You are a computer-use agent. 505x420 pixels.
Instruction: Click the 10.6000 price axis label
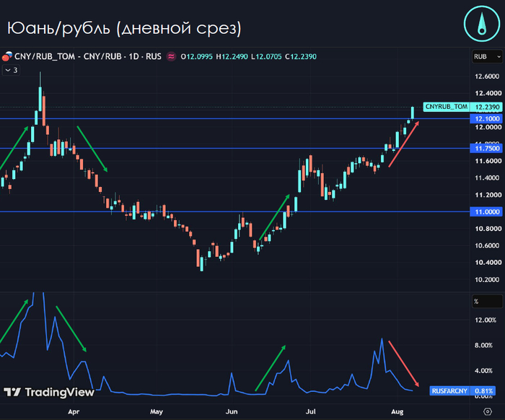[x=487, y=246]
